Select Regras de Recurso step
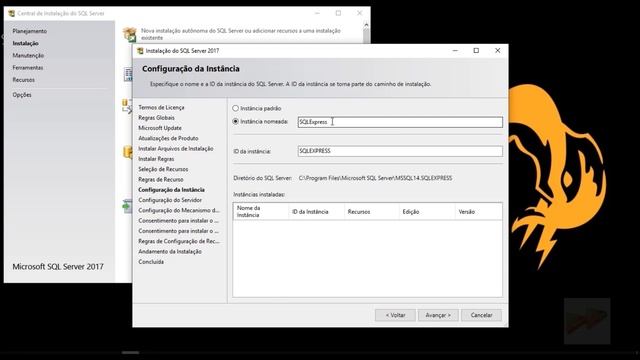This screenshot has height=360, width=640. [x=161, y=180]
